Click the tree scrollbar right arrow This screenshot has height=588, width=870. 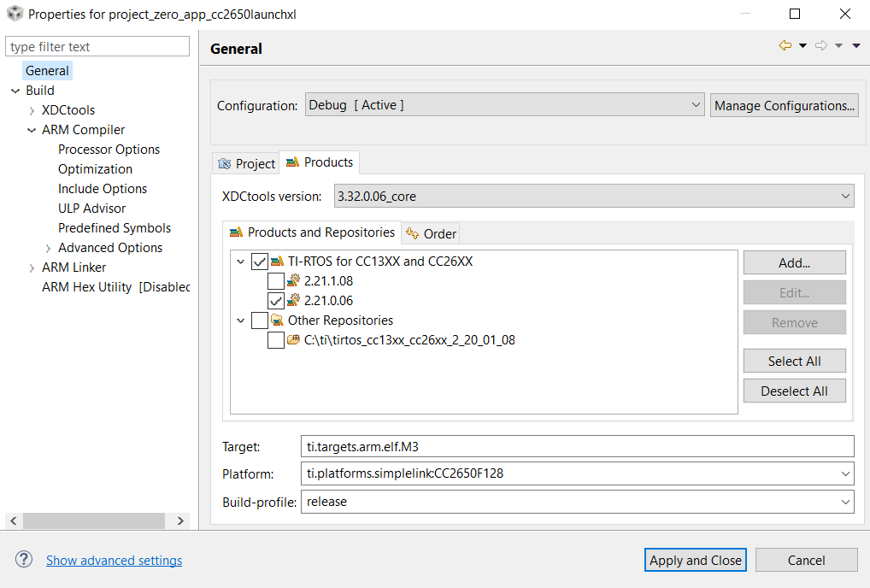(180, 520)
